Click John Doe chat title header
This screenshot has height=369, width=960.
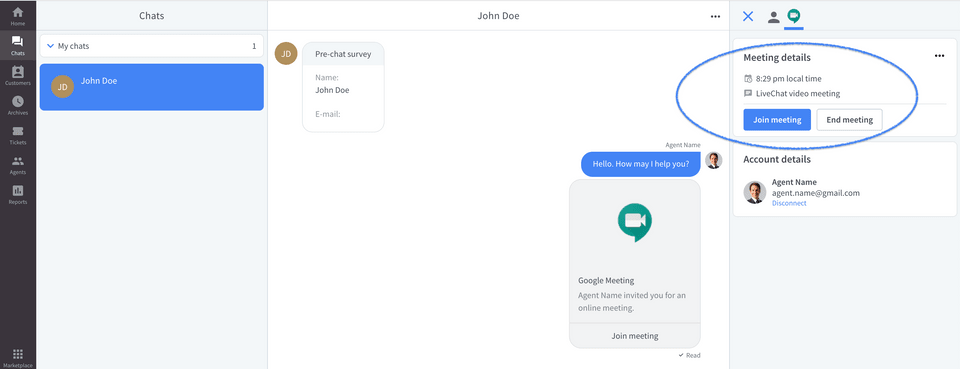(x=498, y=16)
